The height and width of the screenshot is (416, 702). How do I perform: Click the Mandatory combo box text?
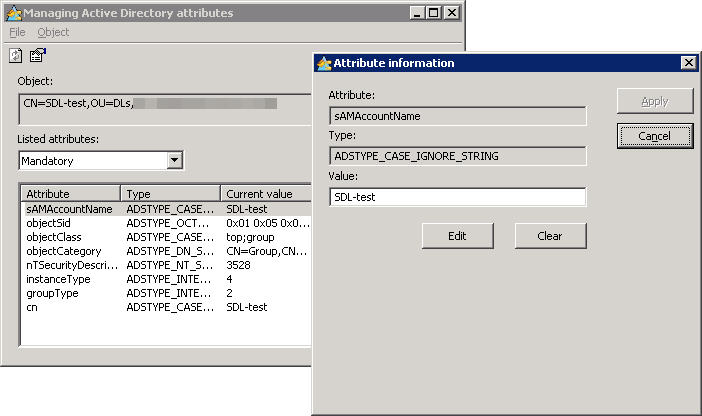pos(47,161)
